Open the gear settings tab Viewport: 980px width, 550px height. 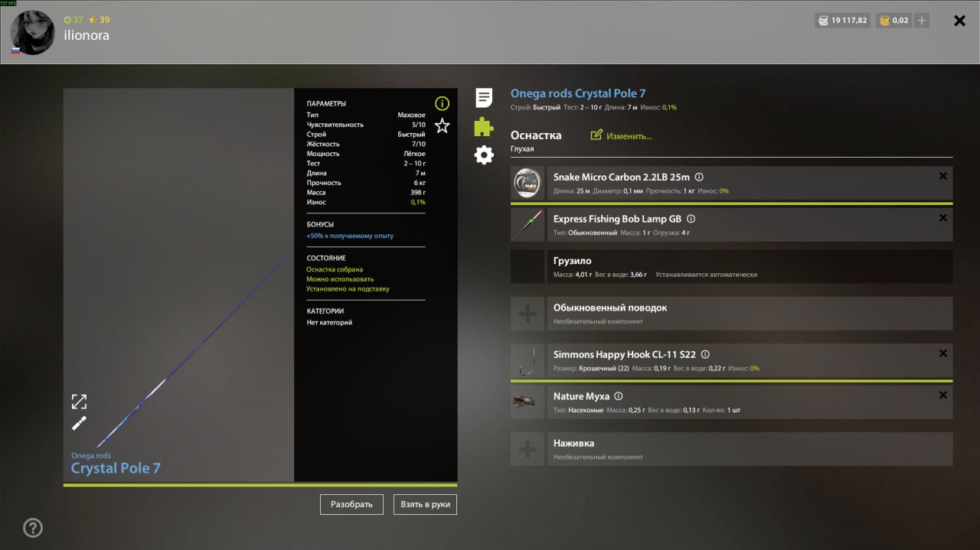tap(484, 155)
